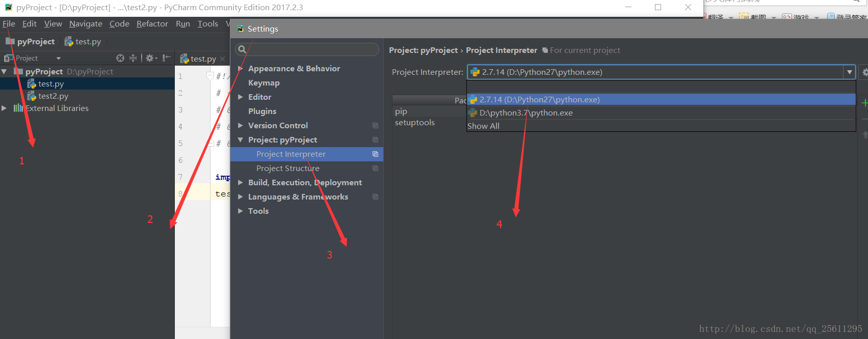Screen dimensions: 868x339
Task: Select test.py in project tree
Action: click(51, 84)
